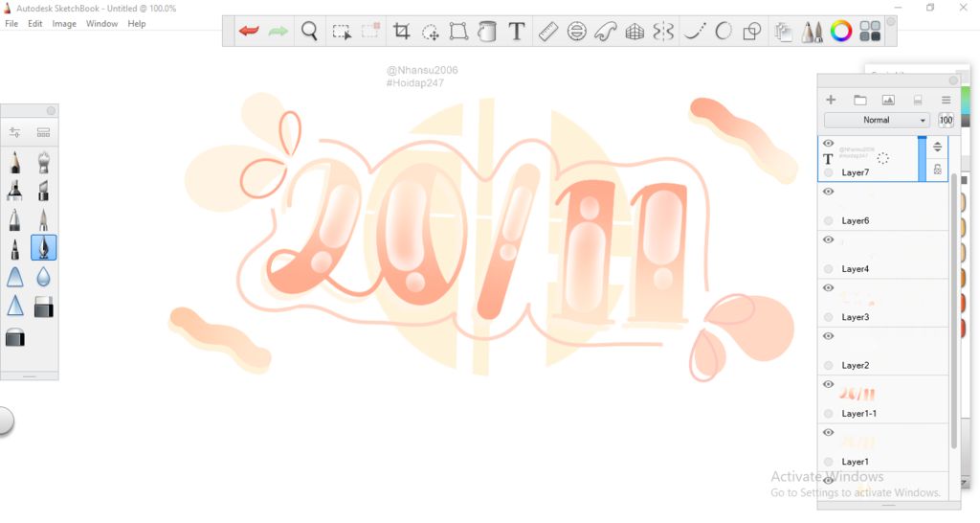
Task: Choose the Quick Transform lasso tool
Action: pos(430,32)
